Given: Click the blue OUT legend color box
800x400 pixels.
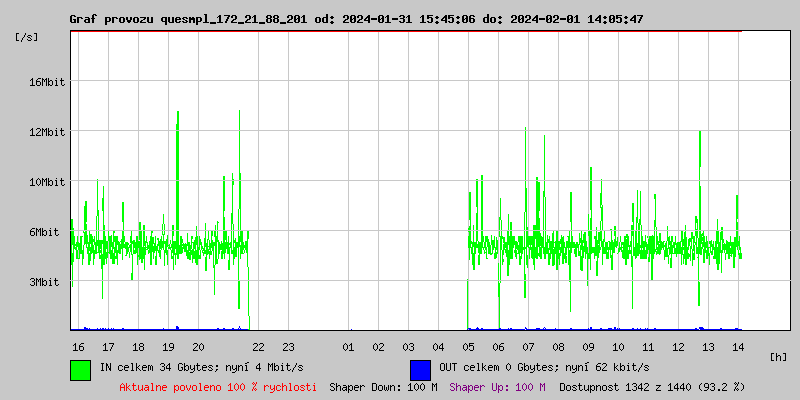Looking at the screenshot, I should click(x=420, y=369).
